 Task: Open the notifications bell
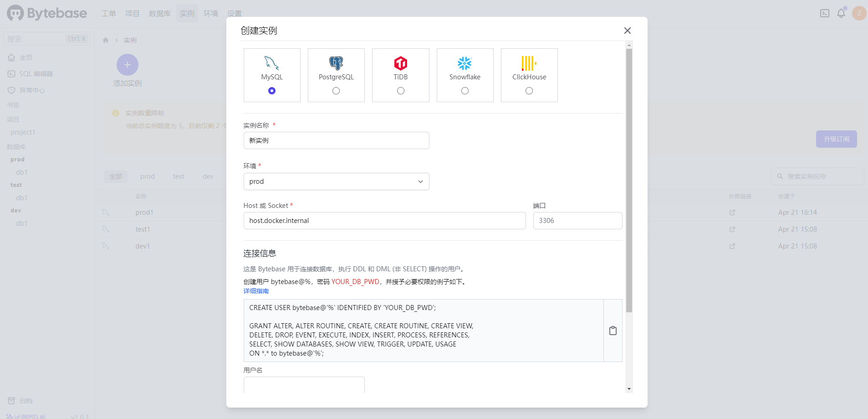(841, 13)
